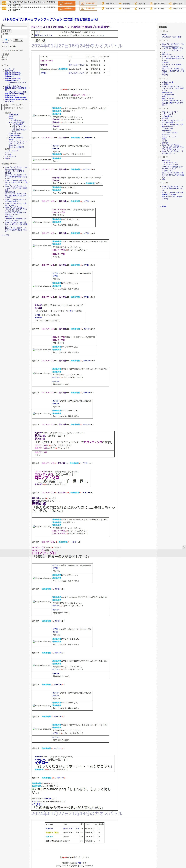
Task: Click 検索する button beside and/or radios
Action: click(x=18, y=40)
